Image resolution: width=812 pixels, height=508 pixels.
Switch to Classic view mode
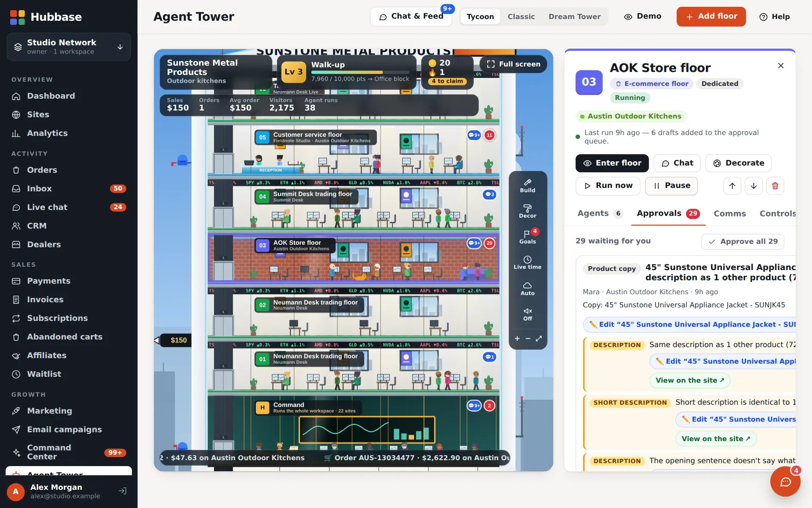(x=521, y=17)
